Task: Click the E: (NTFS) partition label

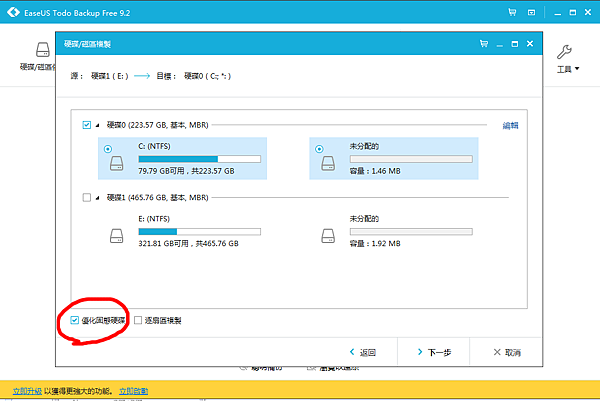Action: (x=154, y=218)
